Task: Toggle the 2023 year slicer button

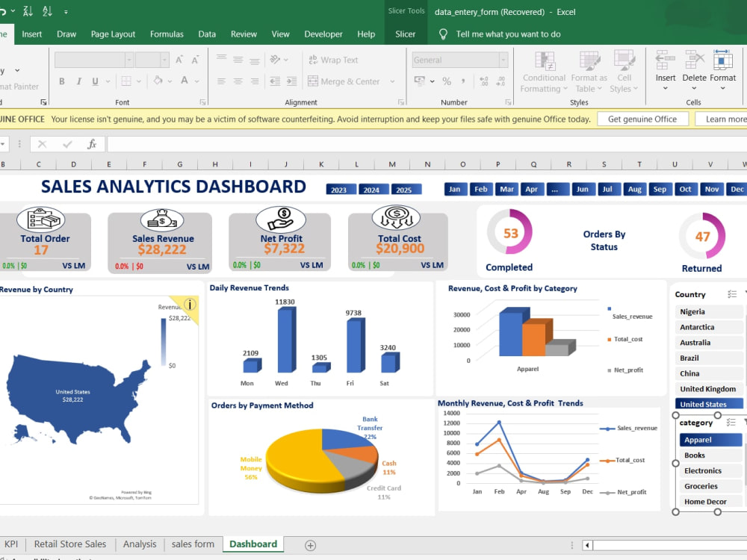Action: [x=341, y=190]
